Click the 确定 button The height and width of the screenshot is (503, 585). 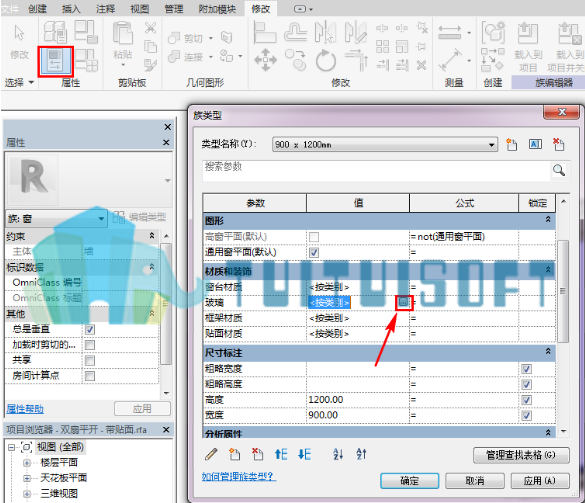pos(410,481)
